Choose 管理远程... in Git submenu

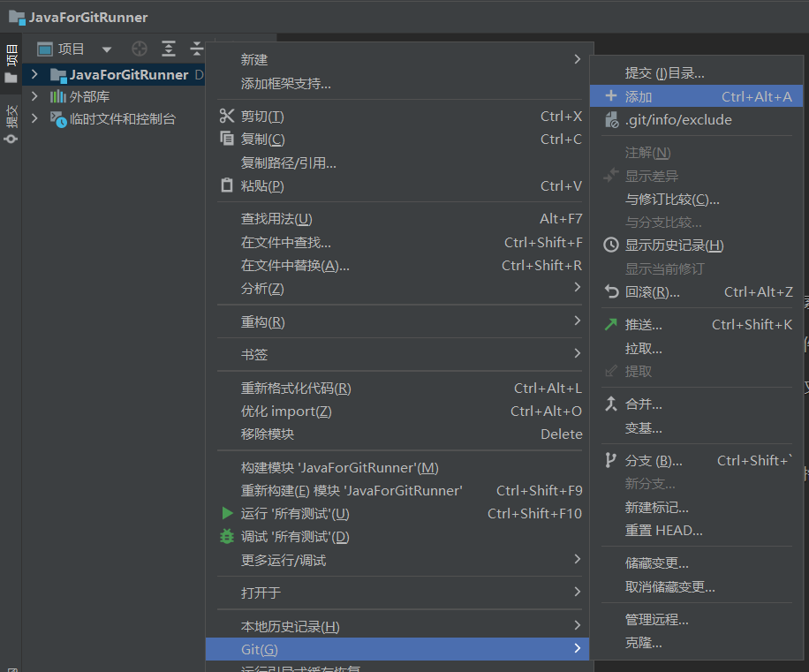click(x=697, y=619)
